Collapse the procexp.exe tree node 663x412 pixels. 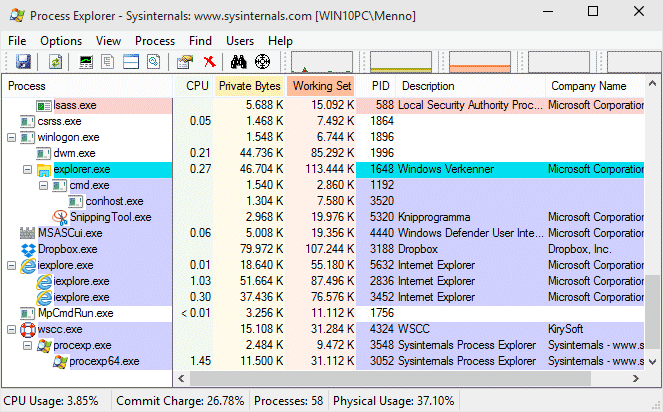[x=27, y=346]
